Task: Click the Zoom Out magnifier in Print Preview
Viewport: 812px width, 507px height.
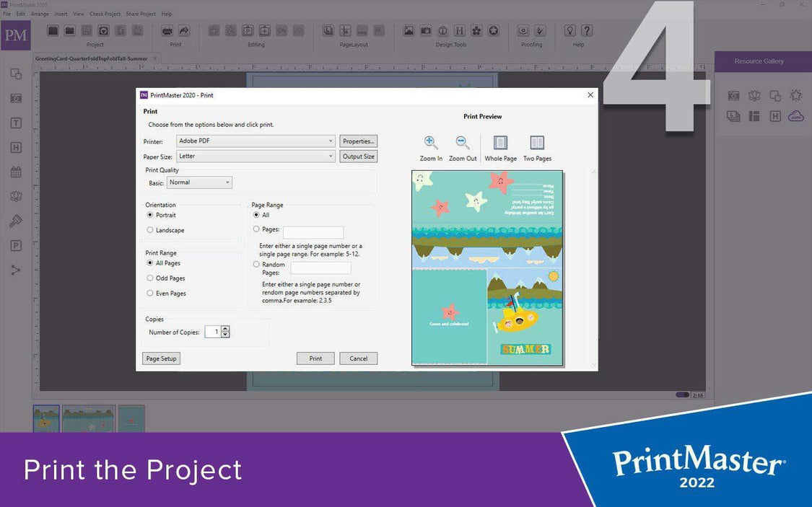Action: click(463, 142)
